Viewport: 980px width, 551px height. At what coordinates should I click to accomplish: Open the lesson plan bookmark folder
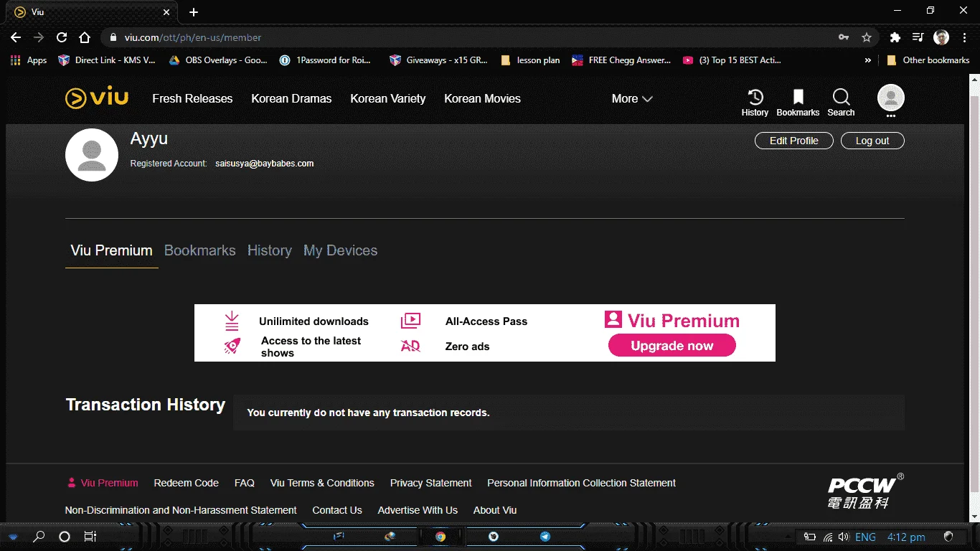tap(530, 60)
